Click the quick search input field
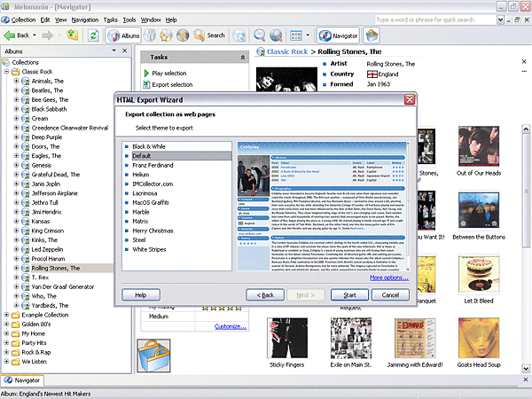 [435, 20]
